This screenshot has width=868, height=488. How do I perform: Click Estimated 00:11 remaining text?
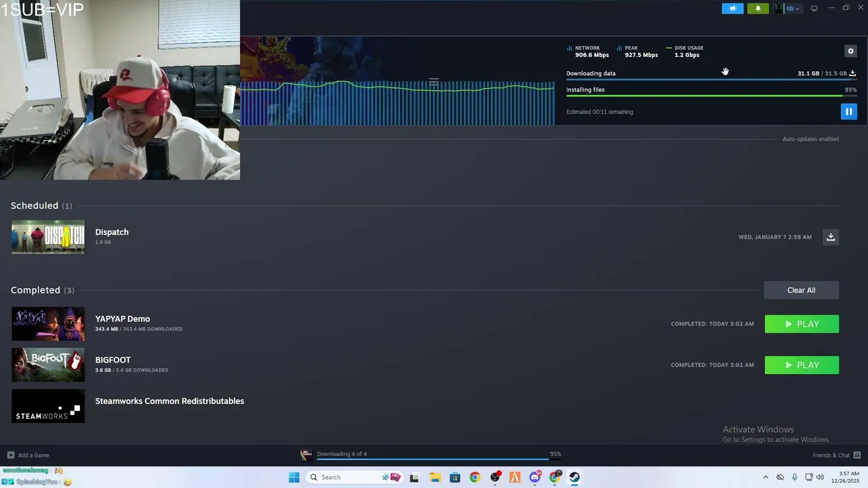click(x=599, y=112)
